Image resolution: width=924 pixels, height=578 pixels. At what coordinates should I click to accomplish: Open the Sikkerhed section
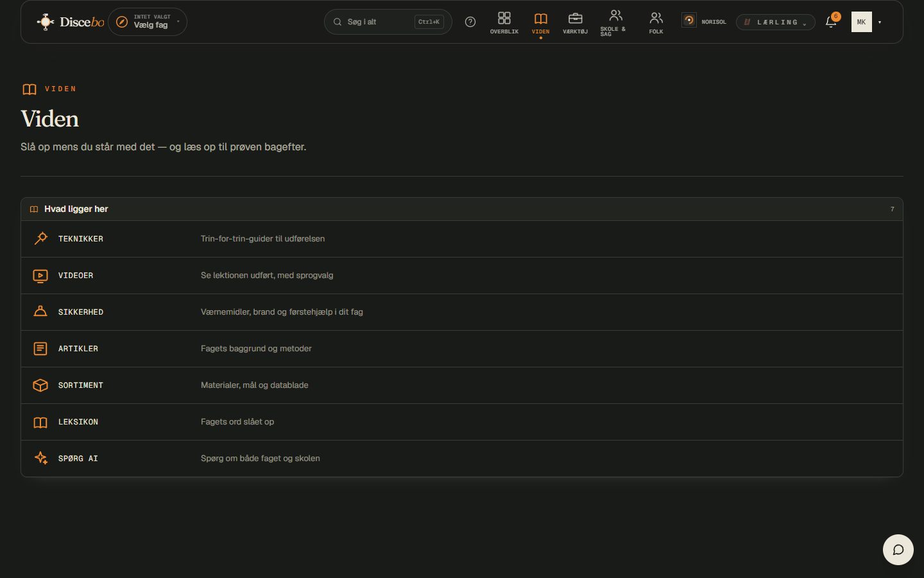(462, 312)
